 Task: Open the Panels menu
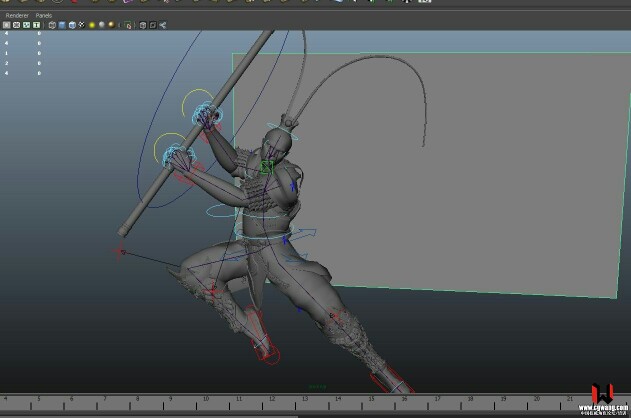point(43,15)
